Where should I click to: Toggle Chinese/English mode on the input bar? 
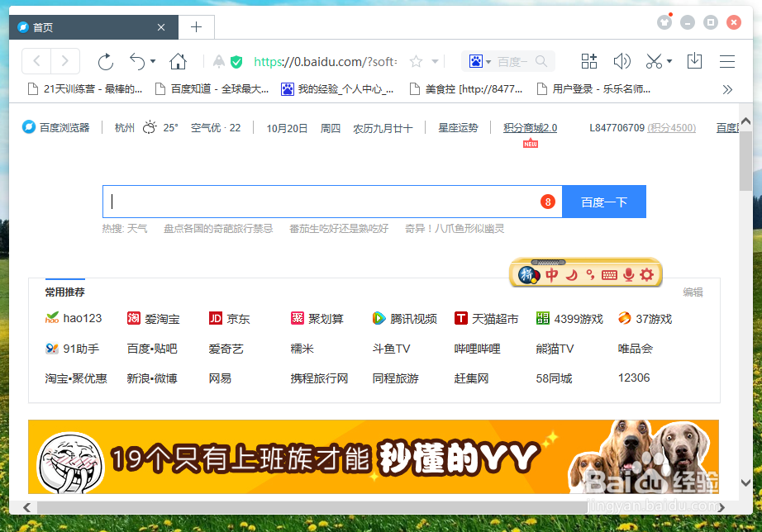tap(550, 274)
